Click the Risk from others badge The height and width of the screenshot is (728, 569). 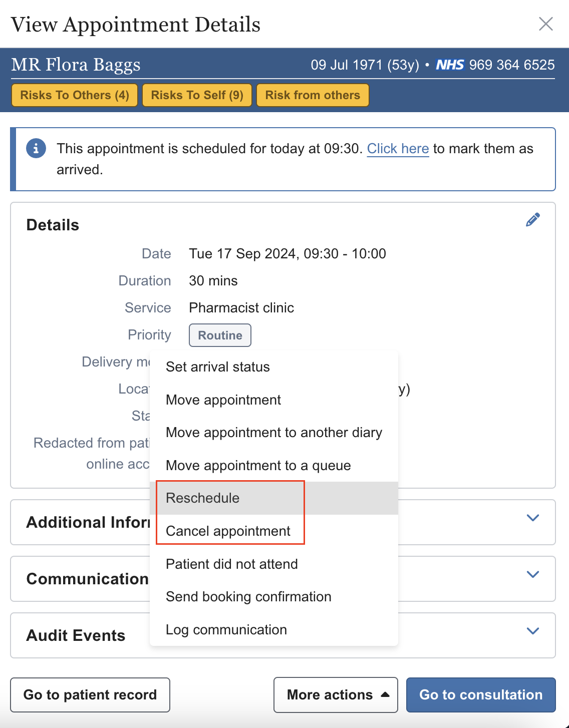point(313,95)
